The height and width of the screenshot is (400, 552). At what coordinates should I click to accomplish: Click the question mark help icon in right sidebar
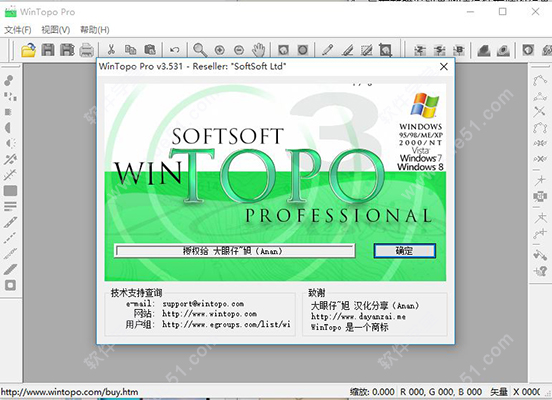[x=540, y=270]
